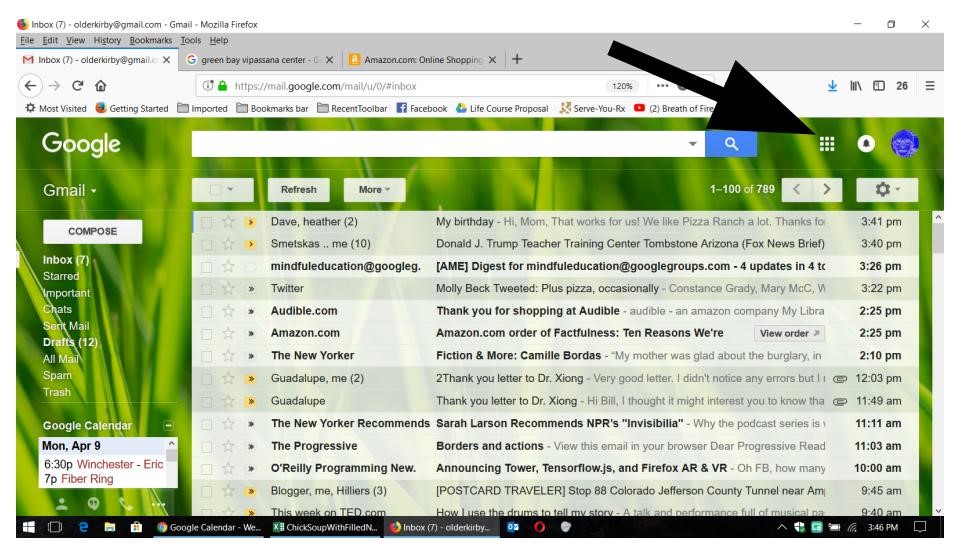Switch to Amazon.com Online Shopping tab
The width and height of the screenshot is (961, 560).
[422, 59]
